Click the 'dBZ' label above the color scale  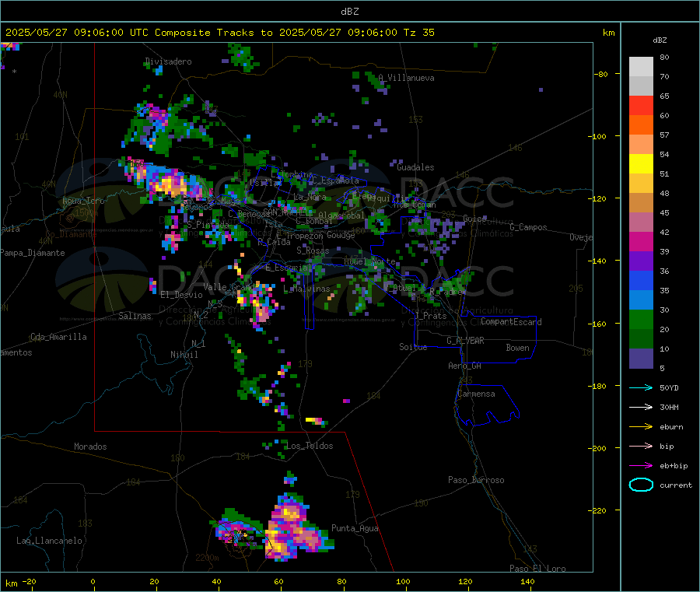(x=660, y=40)
